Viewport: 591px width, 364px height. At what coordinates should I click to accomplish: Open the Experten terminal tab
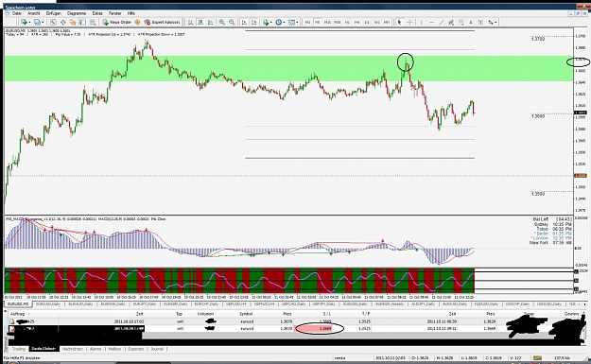coord(135,349)
